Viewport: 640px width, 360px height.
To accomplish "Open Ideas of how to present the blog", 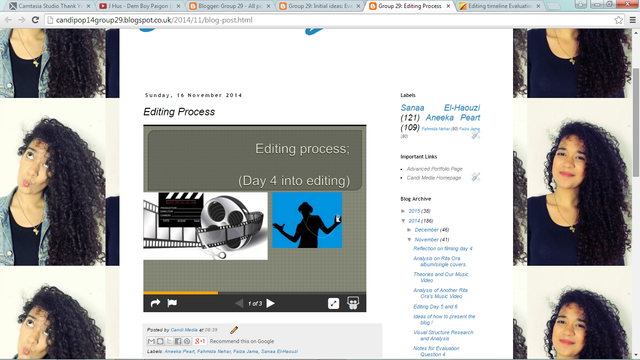I will tap(444, 319).
